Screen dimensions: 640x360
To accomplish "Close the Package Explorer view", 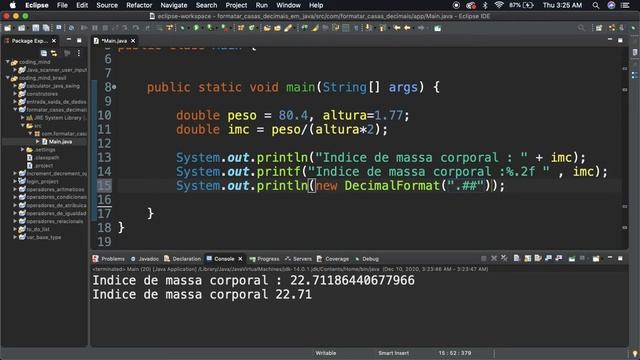I will coord(54,41).
